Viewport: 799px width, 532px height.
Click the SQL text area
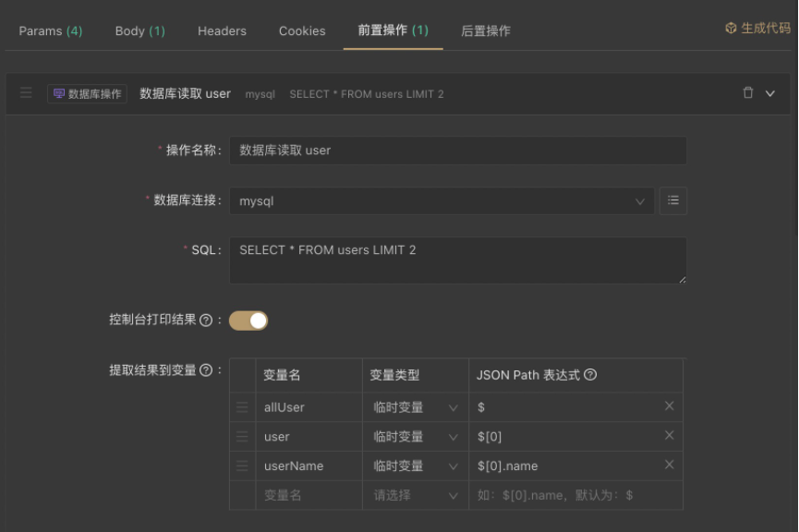(x=457, y=260)
